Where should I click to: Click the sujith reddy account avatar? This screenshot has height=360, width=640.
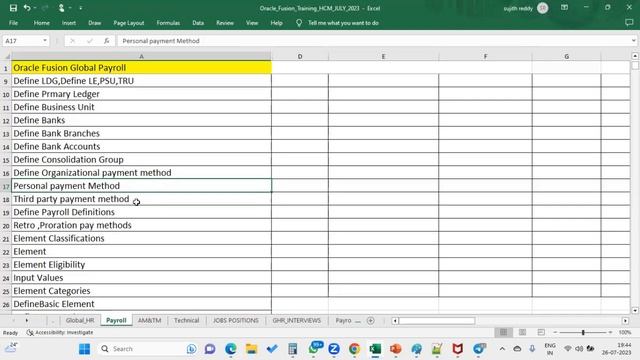(542, 8)
